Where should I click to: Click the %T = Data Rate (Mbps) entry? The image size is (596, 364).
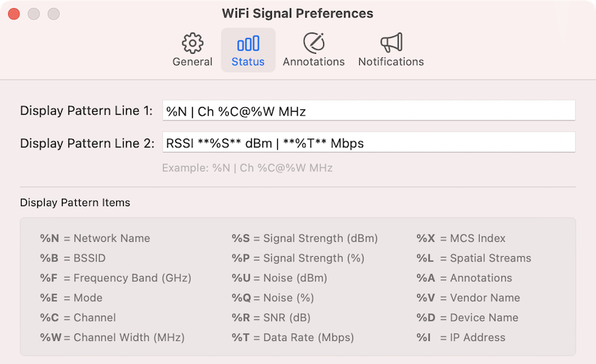click(x=293, y=337)
